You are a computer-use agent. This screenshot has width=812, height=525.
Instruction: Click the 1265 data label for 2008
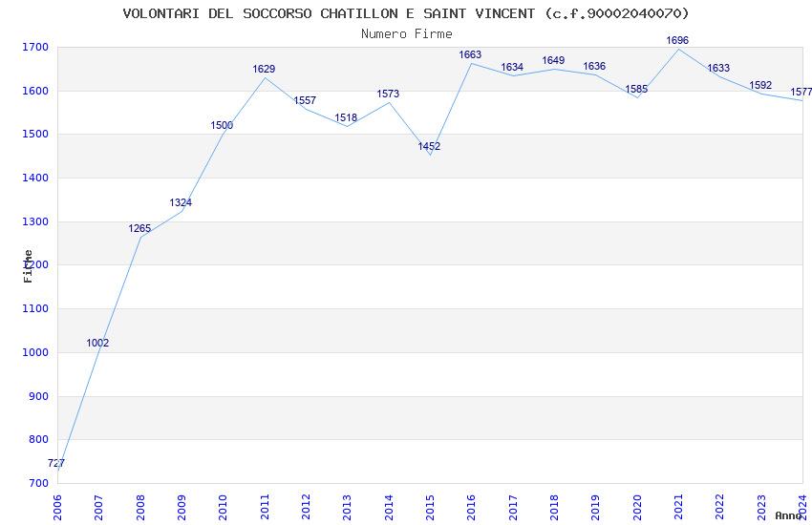[x=139, y=228]
